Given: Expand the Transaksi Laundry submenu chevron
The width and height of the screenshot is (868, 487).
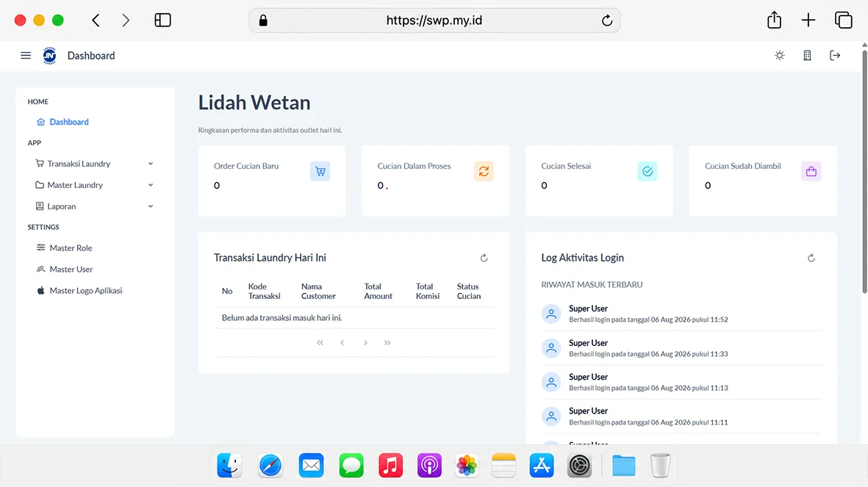Looking at the screenshot, I should click(x=151, y=164).
